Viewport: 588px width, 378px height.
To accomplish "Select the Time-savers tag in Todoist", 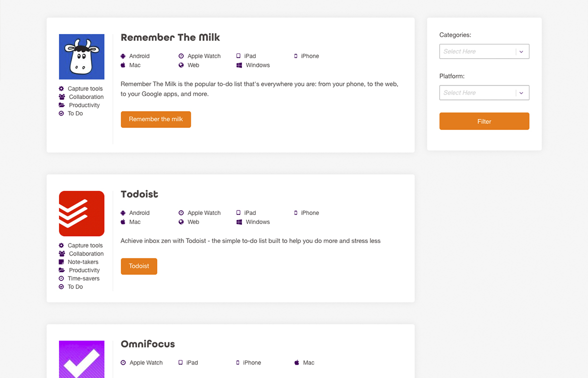I will (83, 278).
